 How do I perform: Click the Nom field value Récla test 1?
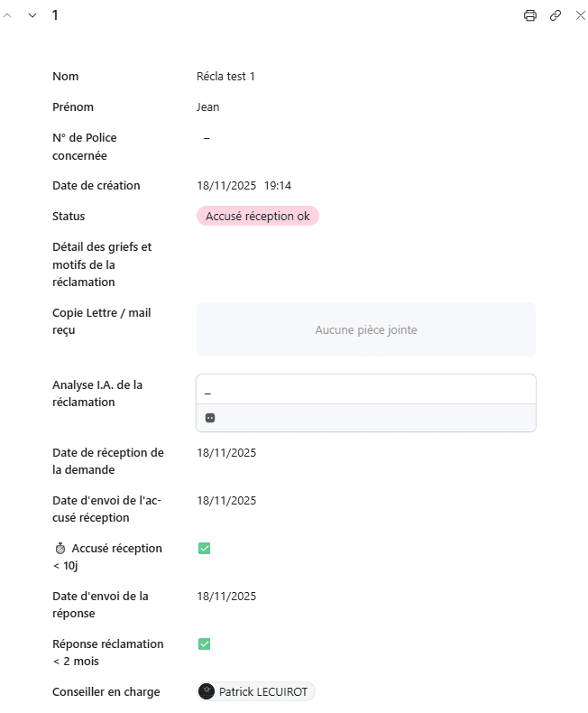tap(225, 77)
